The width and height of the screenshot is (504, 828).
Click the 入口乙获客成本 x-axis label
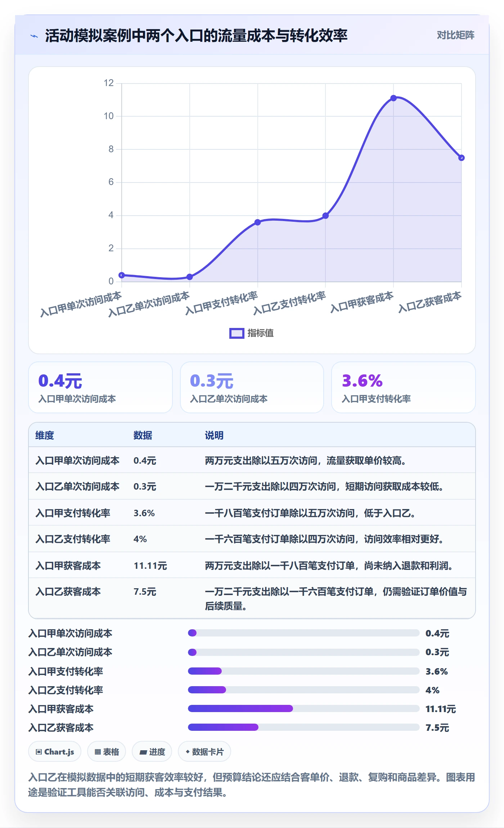coord(430,302)
